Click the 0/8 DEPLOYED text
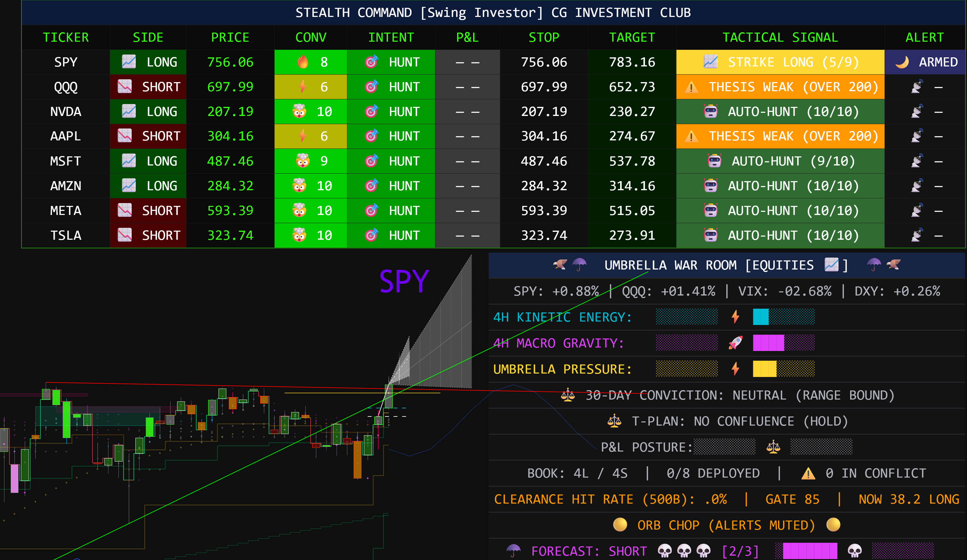This screenshot has width=967, height=560. [713, 473]
